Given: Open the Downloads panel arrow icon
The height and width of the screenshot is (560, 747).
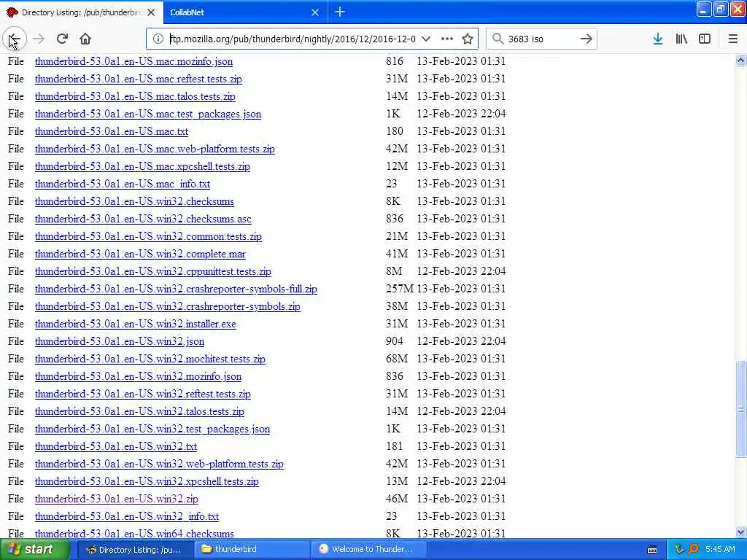Looking at the screenshot, I should click(658, 39).
